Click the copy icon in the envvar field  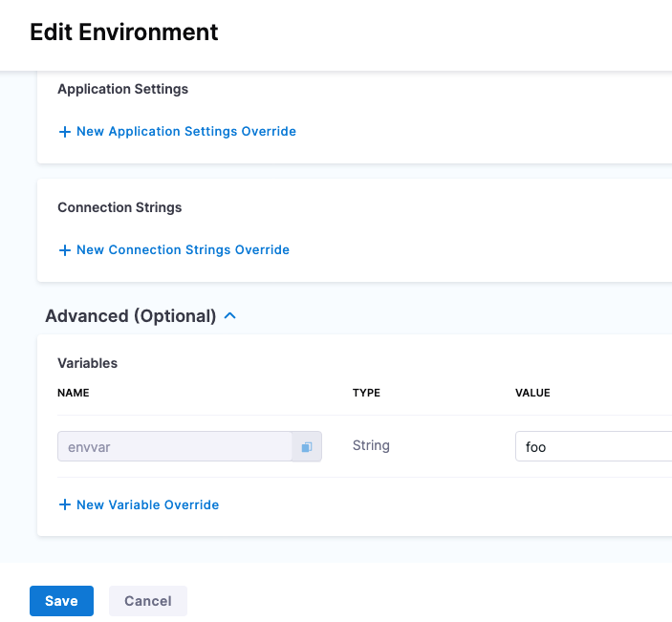[307, 447]
